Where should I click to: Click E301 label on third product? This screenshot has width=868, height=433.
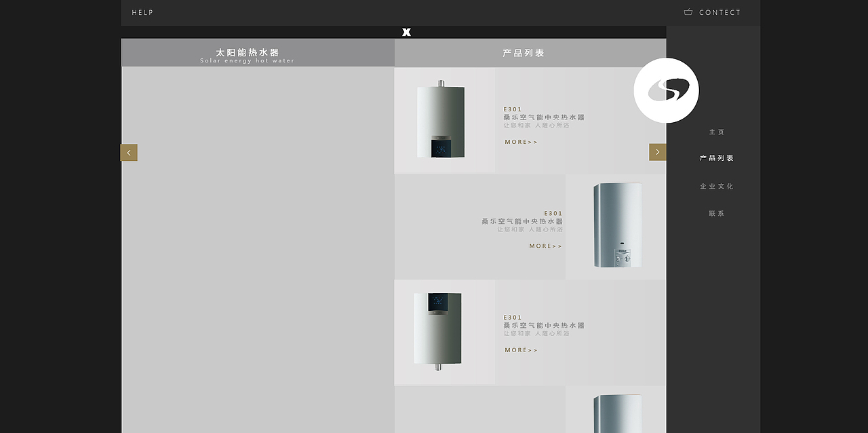(513, 318)
